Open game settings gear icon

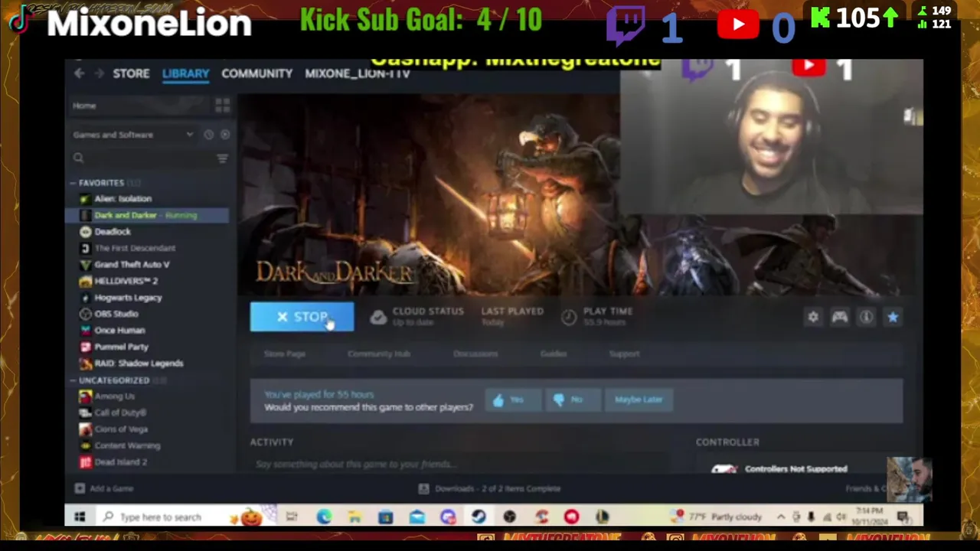[812, 317]
